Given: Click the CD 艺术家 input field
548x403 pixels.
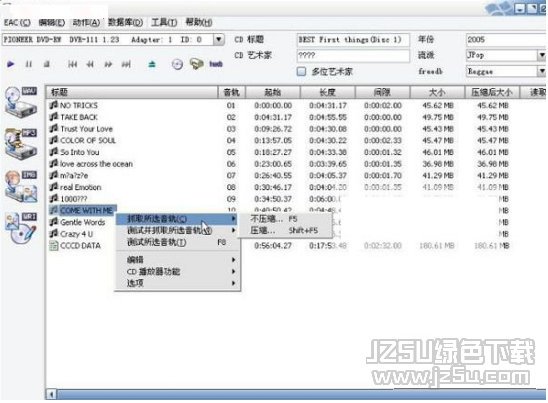Looking at the screenshot, I should click(353, 55).
